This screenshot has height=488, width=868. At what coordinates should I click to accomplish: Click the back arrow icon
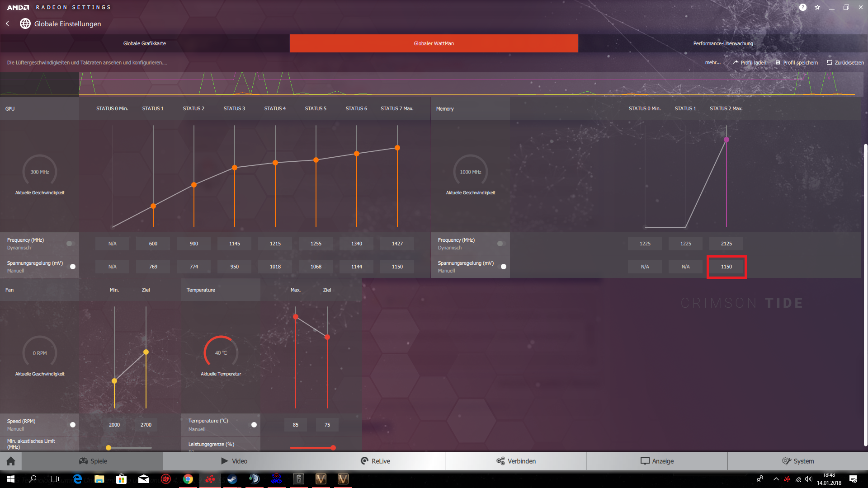(7, 23)
